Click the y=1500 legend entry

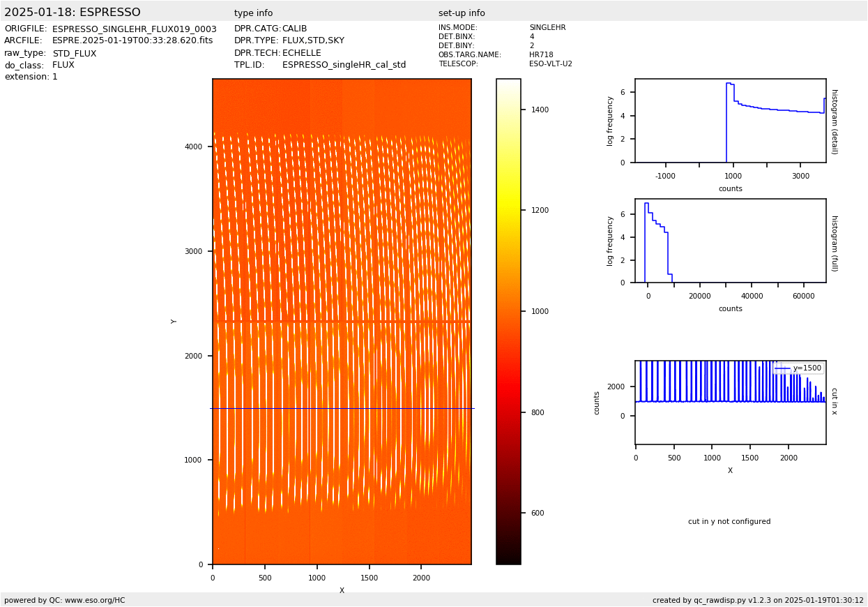point(799,368)
